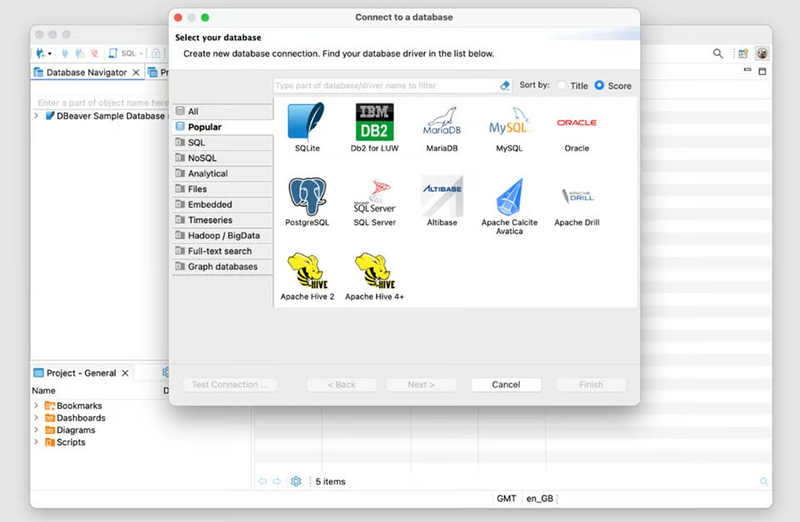Open the Hadoop / BigData category
The width and height of the screenshot is (800, 522).
[x=223, y=235]
